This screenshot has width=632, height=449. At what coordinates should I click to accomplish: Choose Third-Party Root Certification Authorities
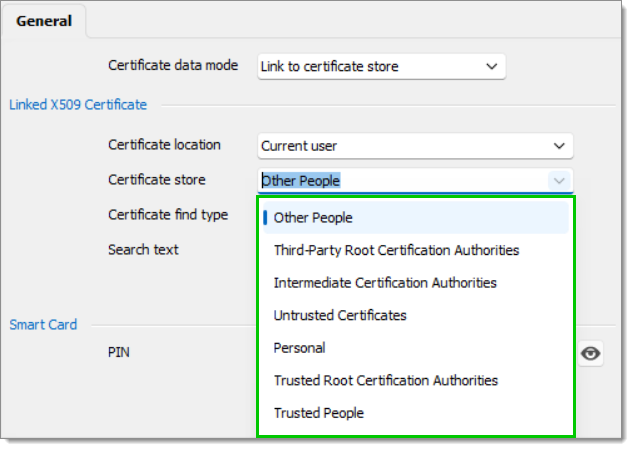[x=416, y=250]
